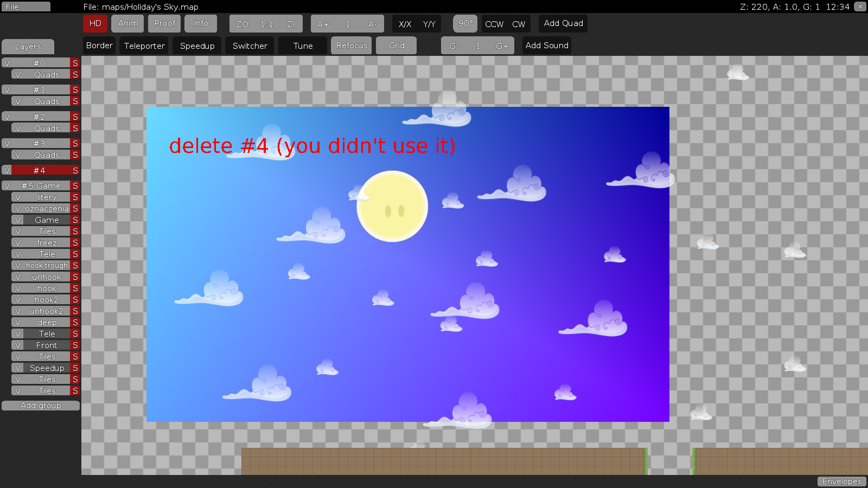This screenshot has width=868, height=488.
Task: Toggle the Grid display
Action: (x=396, y=45)
